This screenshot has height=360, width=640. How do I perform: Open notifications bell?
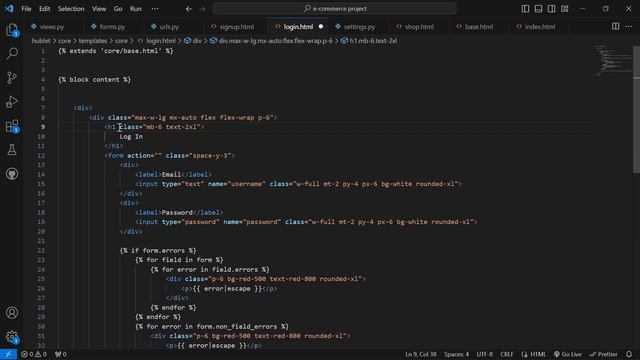point(629,354)
